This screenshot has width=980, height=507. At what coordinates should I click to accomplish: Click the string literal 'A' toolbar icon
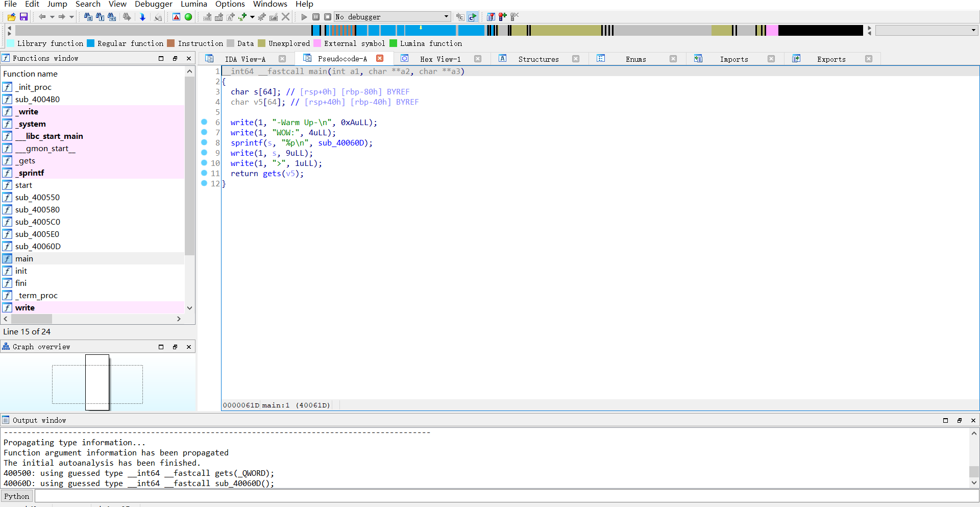coord(230,17)
